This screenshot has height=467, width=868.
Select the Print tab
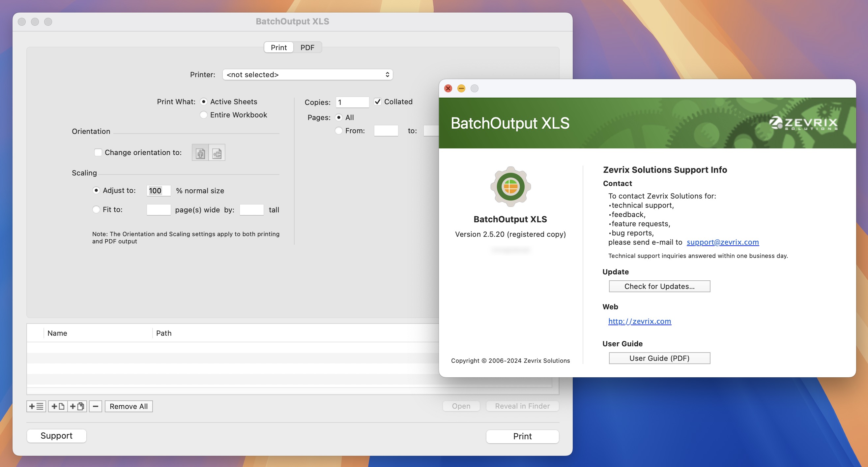point(278,47)
